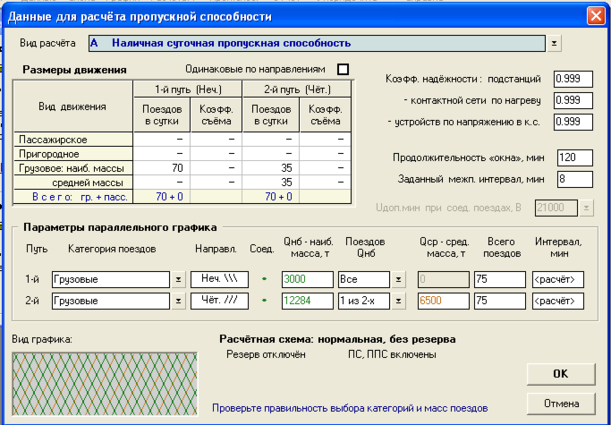This screenshot has width=611, height=425.
Task: Open the 'Вид расчёта' dropdown list
Action: 555,44
